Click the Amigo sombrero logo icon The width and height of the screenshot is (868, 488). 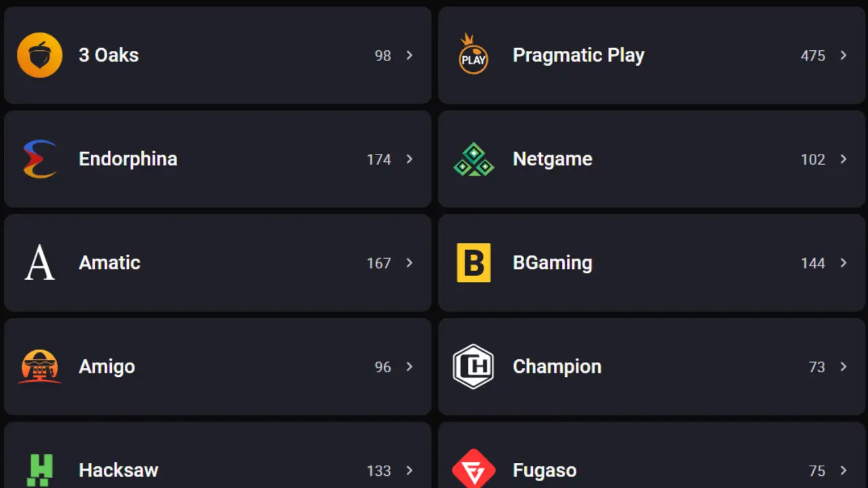(x=39, y=367)
